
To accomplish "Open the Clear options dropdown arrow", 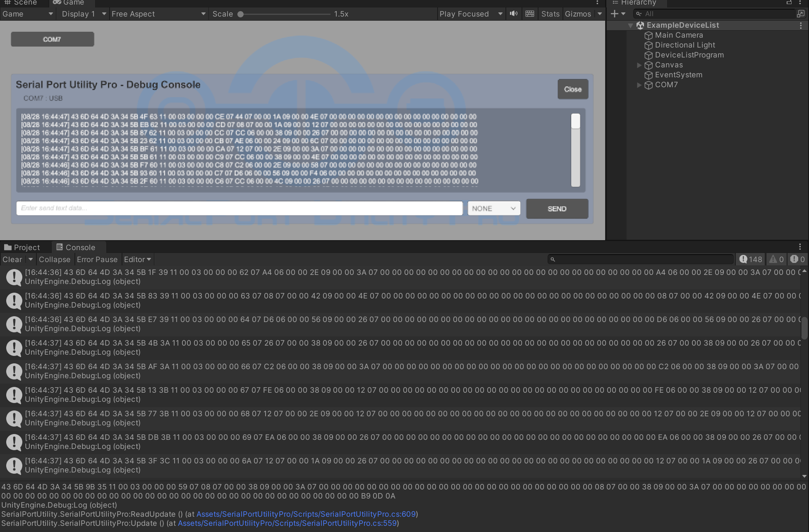I will tap(30, 260).
